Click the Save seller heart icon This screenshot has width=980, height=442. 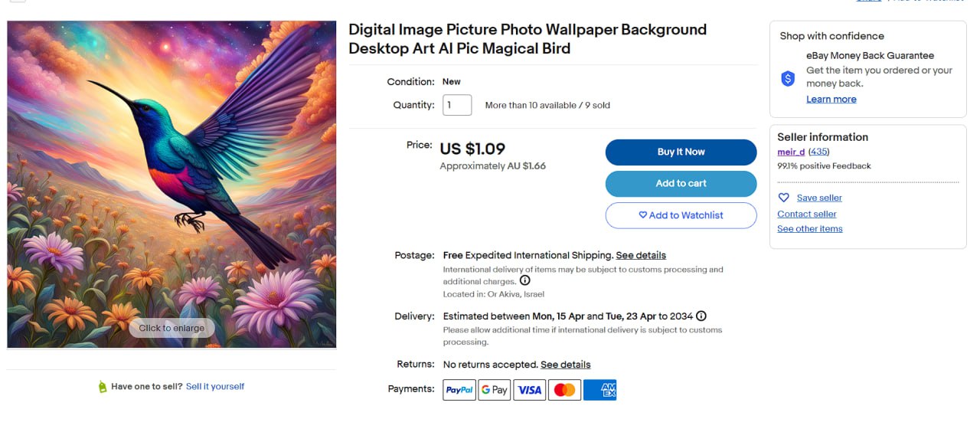tap(783, 198)
